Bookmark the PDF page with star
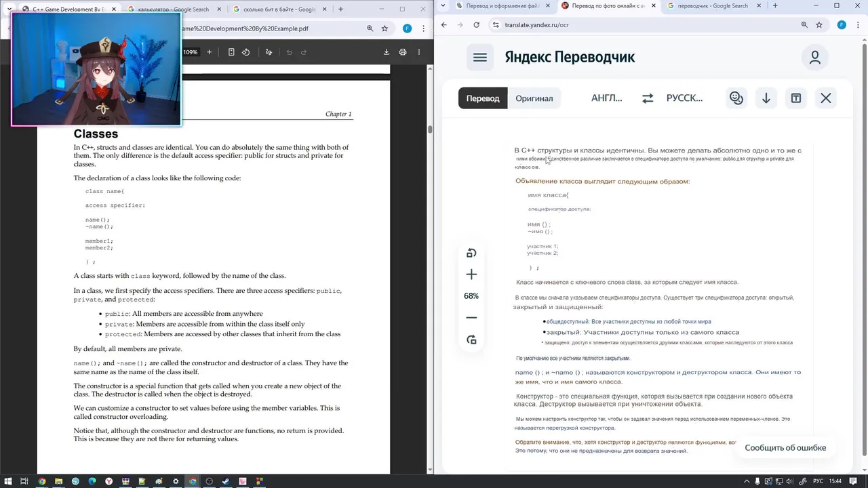The height and width of the screenshot is (488, 868). coord(384,29)
